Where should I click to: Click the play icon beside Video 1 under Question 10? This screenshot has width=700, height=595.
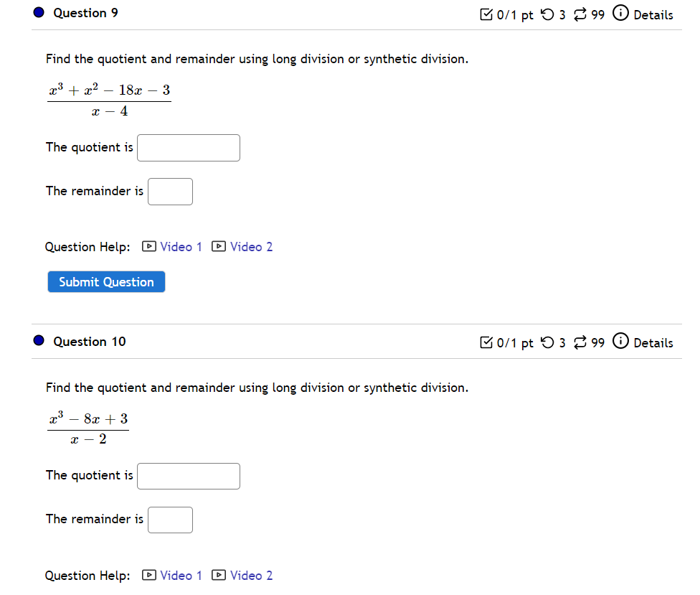[148, 575]
